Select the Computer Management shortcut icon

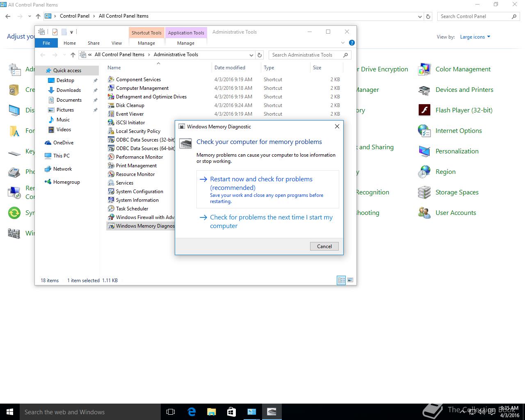[x=111, y=88]
